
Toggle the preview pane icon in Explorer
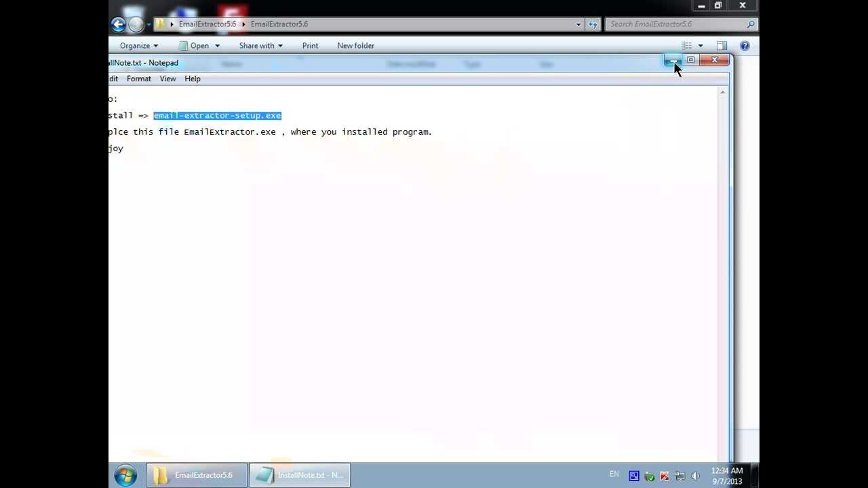click(x=722, y=45)
